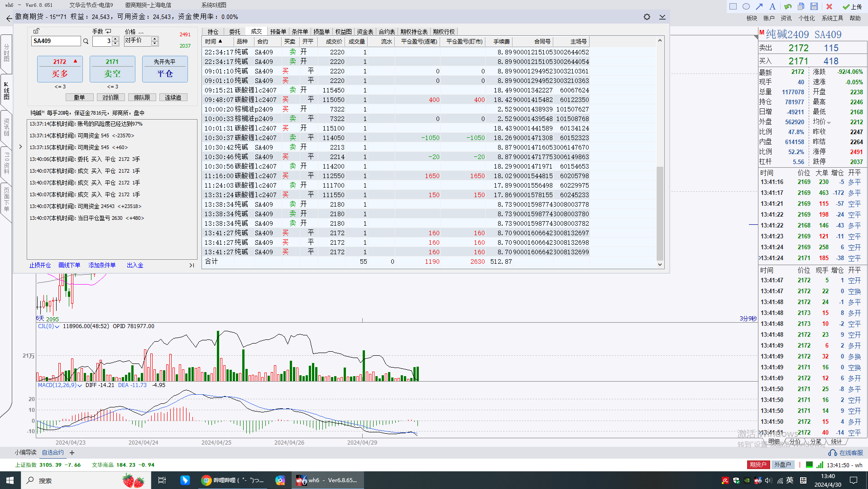Open Task View in the taskbar
The image size is (868, 489).
(162, 480)
